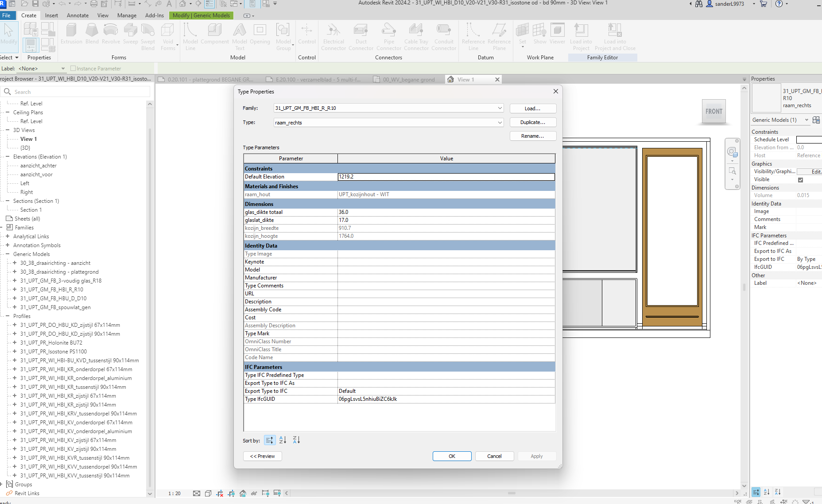Sort type parameters ascending with A-Z icon
The width and height of the screenshot is (822, 504).
(x=283, y=440)
